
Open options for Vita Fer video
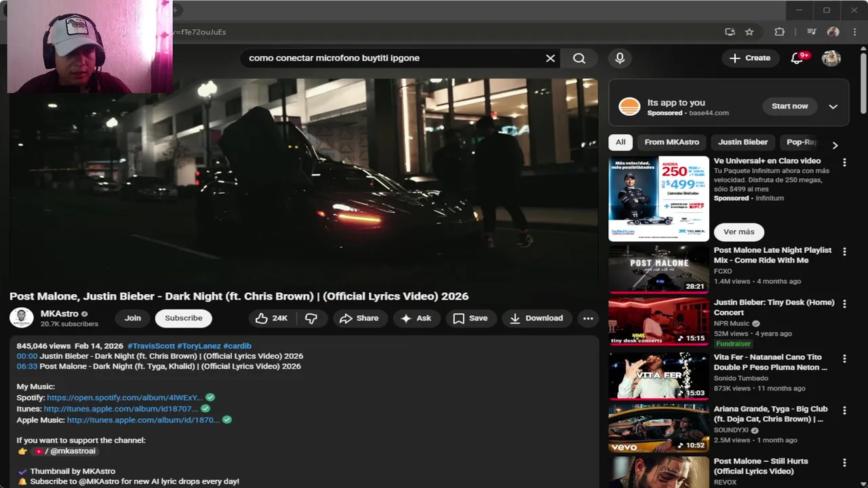[x=844, y=359]
